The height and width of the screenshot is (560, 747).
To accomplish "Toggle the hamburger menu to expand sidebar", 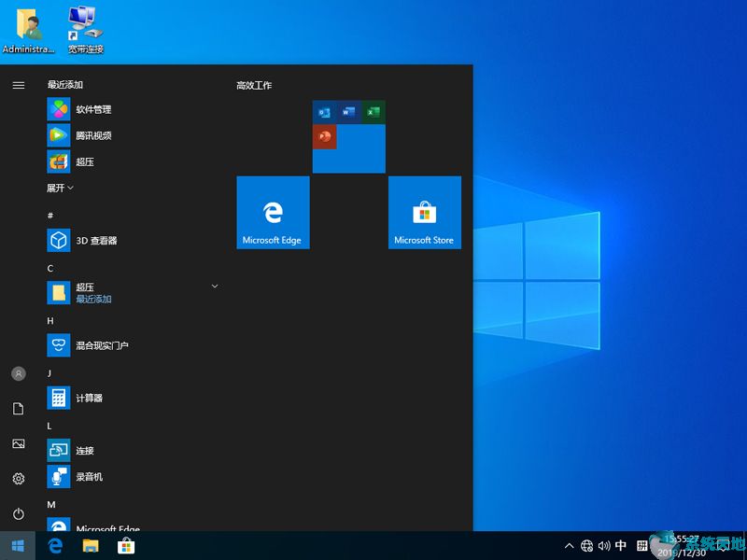I will [18, 85].
